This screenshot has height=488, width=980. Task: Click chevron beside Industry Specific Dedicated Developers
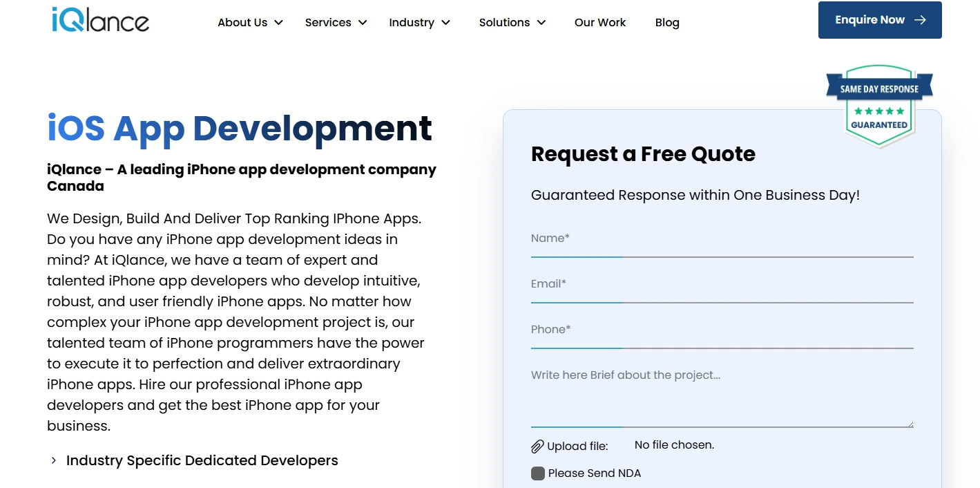coord(53,460)
